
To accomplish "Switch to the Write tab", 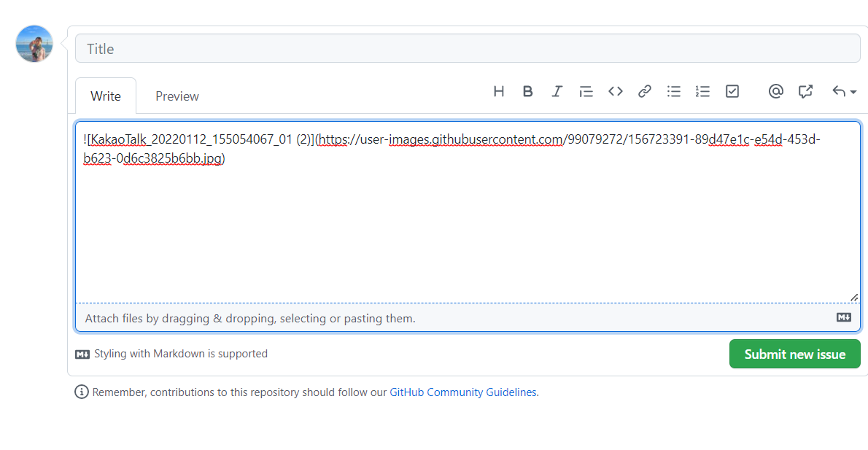I will click(106, 96).
